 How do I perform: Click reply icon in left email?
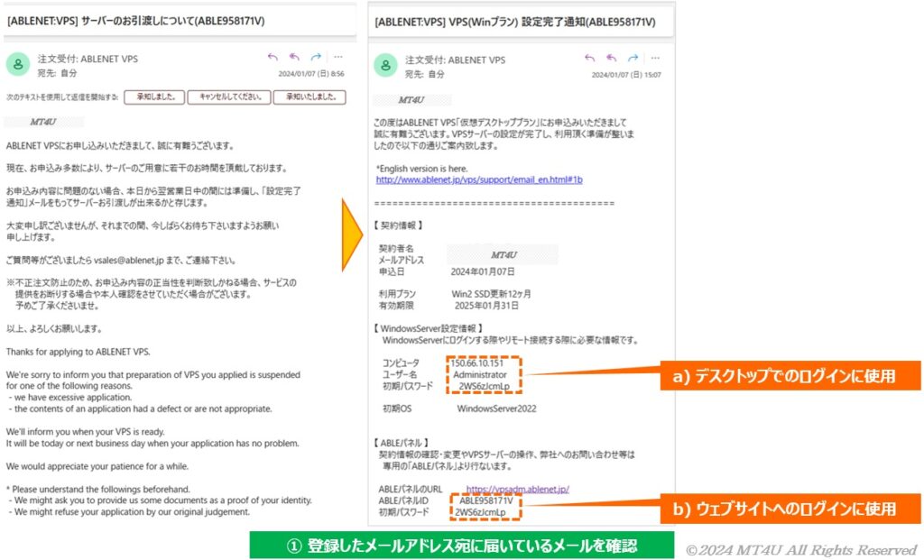point(273,57)
